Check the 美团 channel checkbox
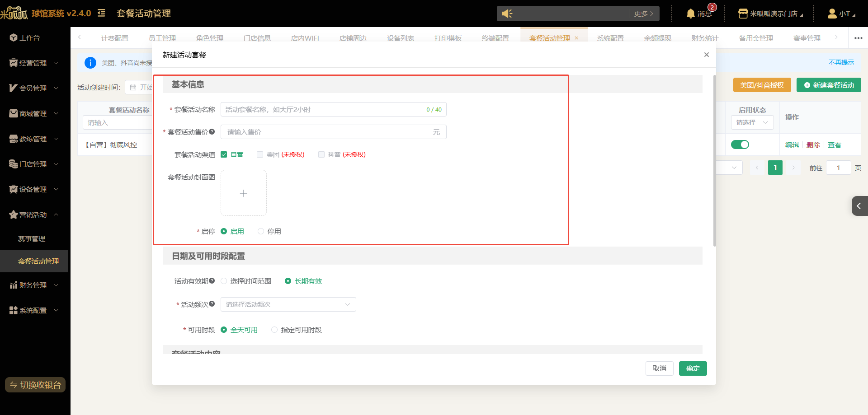The image size is (868, 415). (x=260, y=154)
